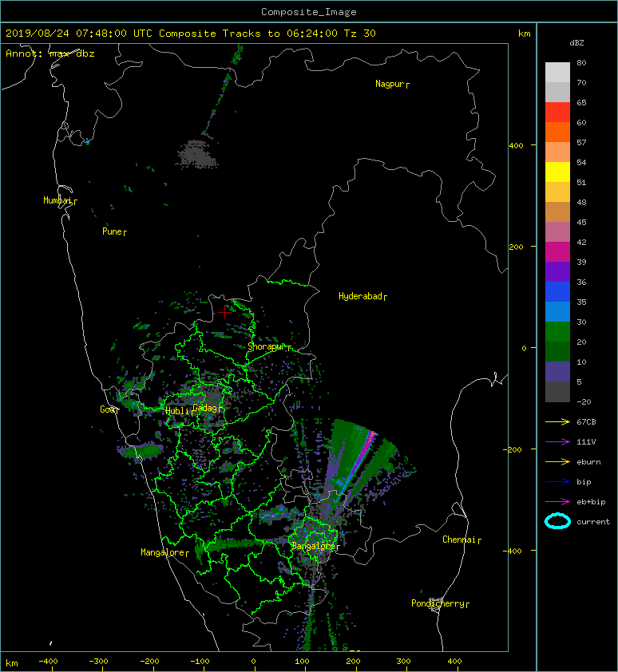
Task: Click the 67CB legend label
Action: click(586, 422)
